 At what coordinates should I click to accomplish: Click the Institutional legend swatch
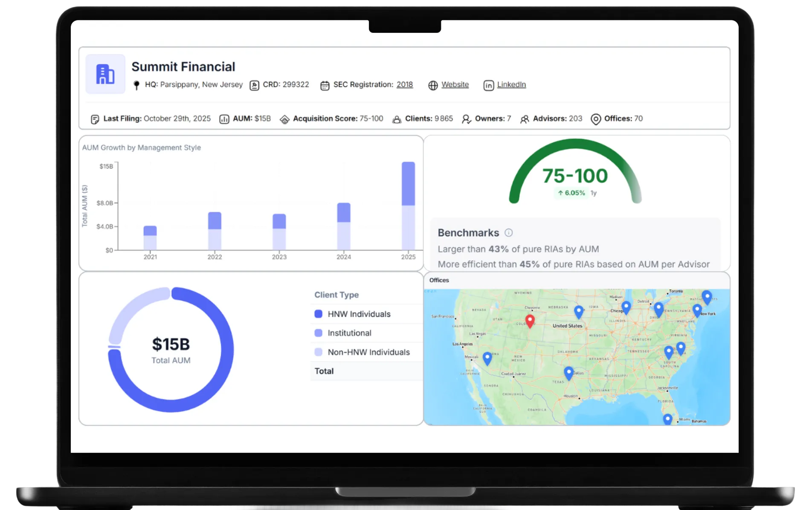319,333
